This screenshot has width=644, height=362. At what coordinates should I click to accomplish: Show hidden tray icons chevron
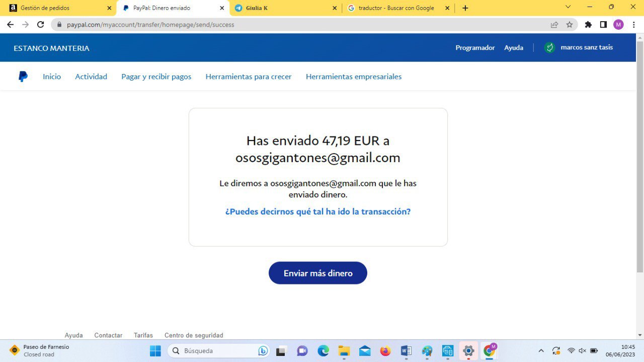tap(541, 351)
